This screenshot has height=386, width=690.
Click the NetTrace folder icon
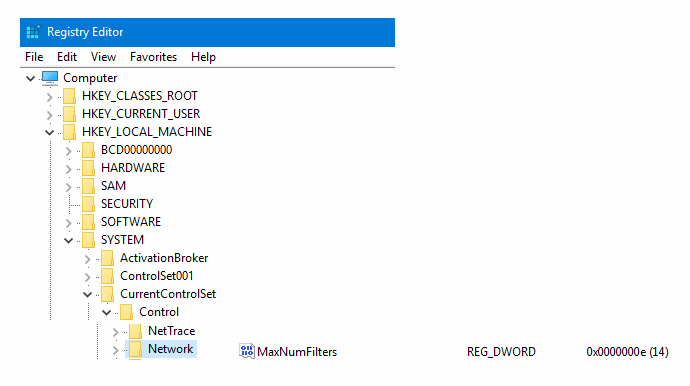pyautogui.click(x=135, y=331)
